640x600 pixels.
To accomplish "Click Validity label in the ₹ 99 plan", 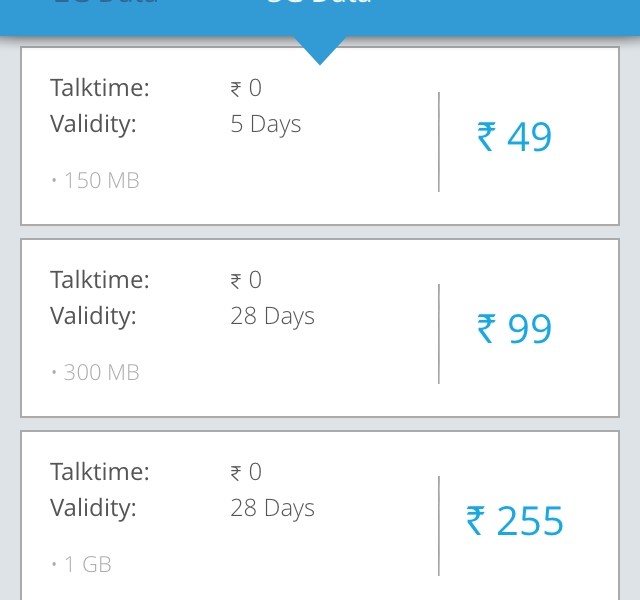I will [93, 317].
